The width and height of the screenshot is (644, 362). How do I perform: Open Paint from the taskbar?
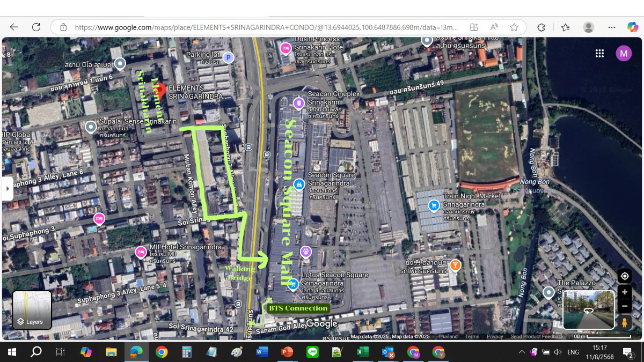tap(237, 352)
